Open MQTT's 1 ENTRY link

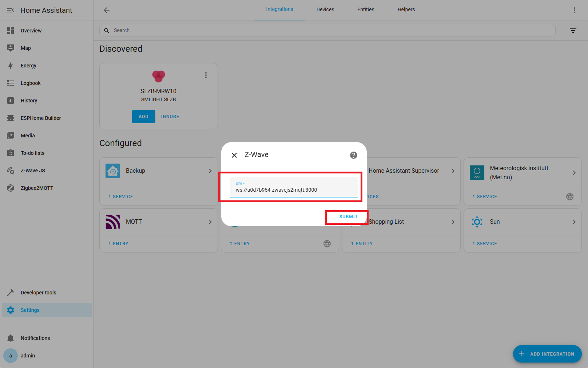click(x=118, y=244)
